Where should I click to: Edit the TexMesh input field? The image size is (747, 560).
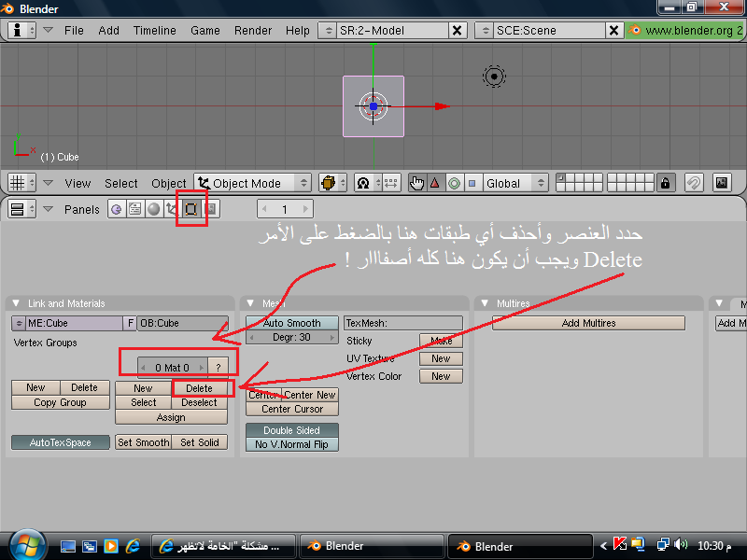[x=403, y=323]
